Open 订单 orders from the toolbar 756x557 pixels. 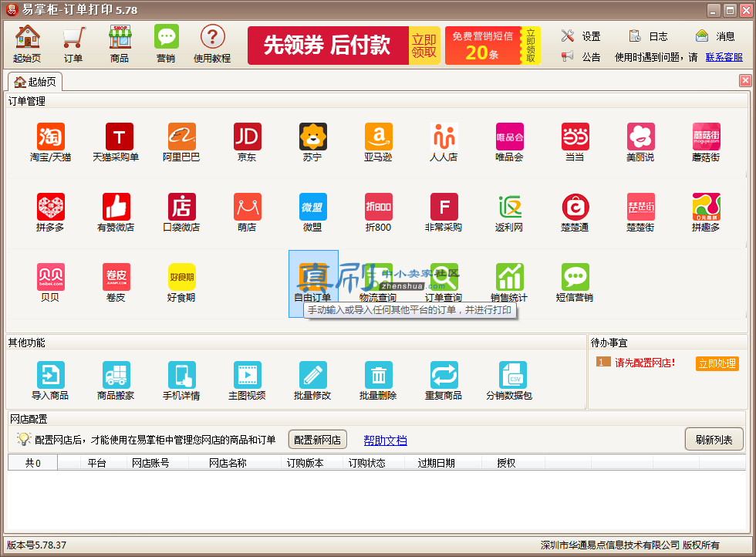click(73, 44)
